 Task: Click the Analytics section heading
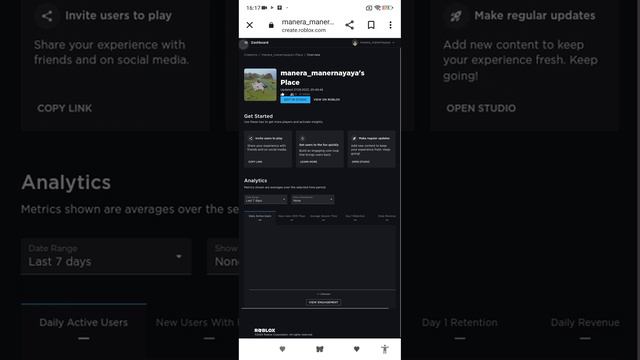(x=256, y=180)
